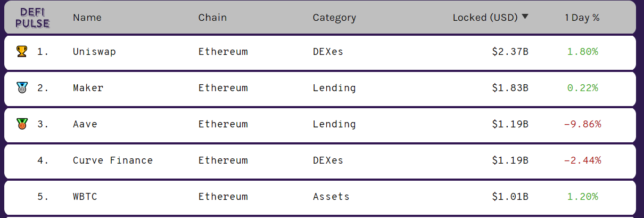
Task: Sort the table by Name column
Action: coord(87,18)
